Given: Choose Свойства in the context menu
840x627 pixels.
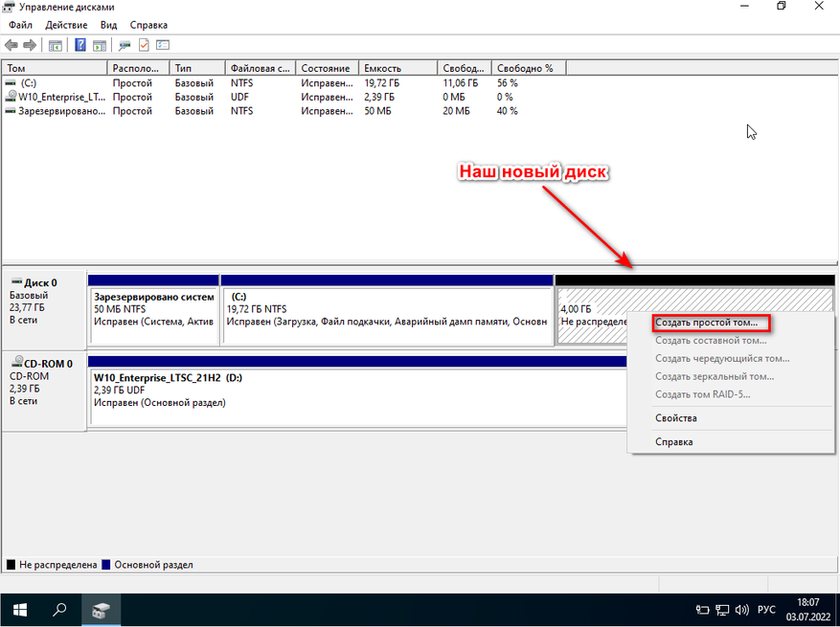Looking at the screenshot, I should 675,418.
